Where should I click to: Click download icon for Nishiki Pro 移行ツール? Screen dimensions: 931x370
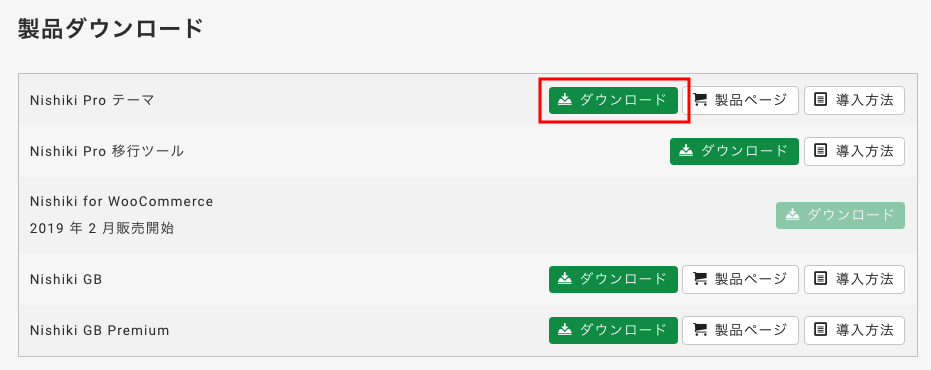coord(686,151)
